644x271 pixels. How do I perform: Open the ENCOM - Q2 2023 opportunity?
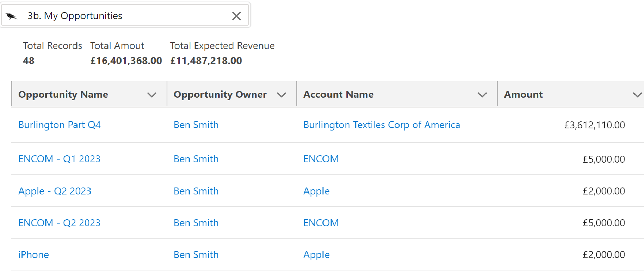tap(59, 223)
